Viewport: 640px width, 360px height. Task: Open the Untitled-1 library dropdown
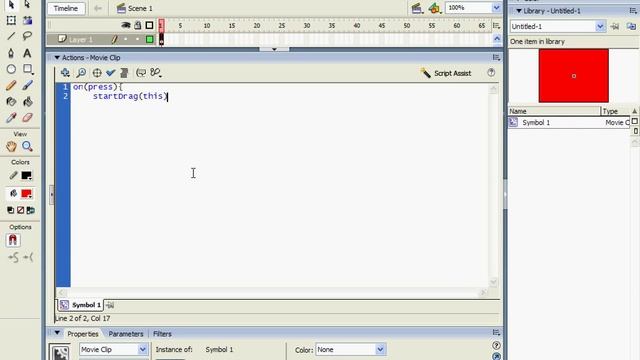tap(600, 27)
